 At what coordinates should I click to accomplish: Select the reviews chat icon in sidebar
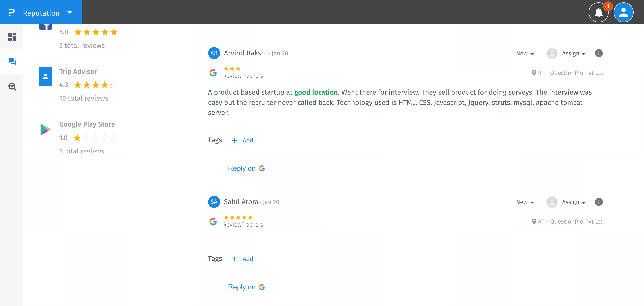click(x=12, y=62)
